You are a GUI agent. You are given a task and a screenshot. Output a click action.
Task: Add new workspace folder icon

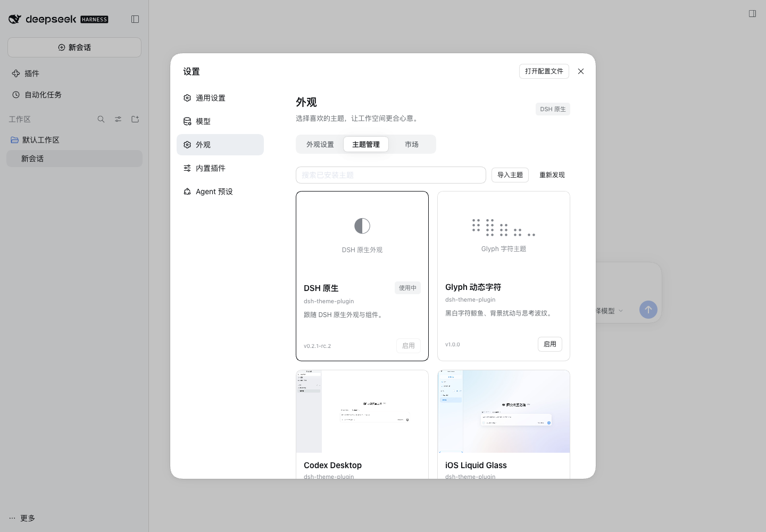[x=135, y=119]
